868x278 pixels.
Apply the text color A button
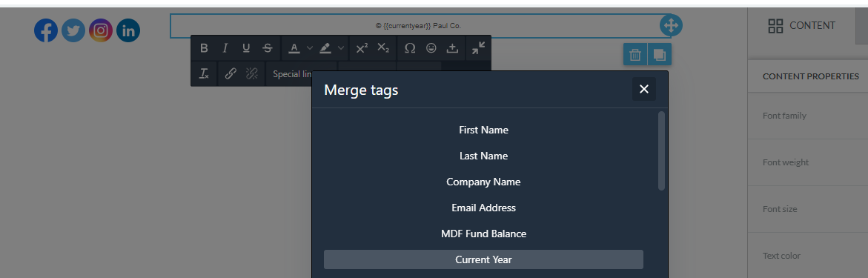tap(294, 48)
